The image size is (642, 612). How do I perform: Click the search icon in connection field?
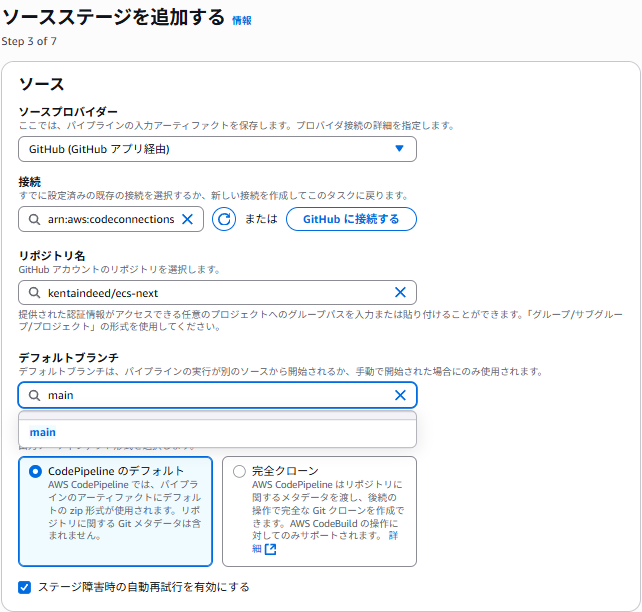click(33, 219)
